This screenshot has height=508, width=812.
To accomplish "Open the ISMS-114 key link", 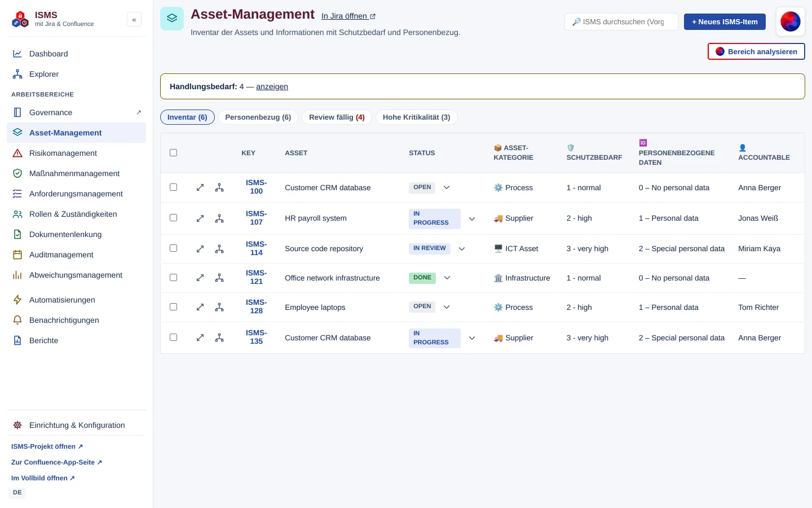I will pos(257,248).
